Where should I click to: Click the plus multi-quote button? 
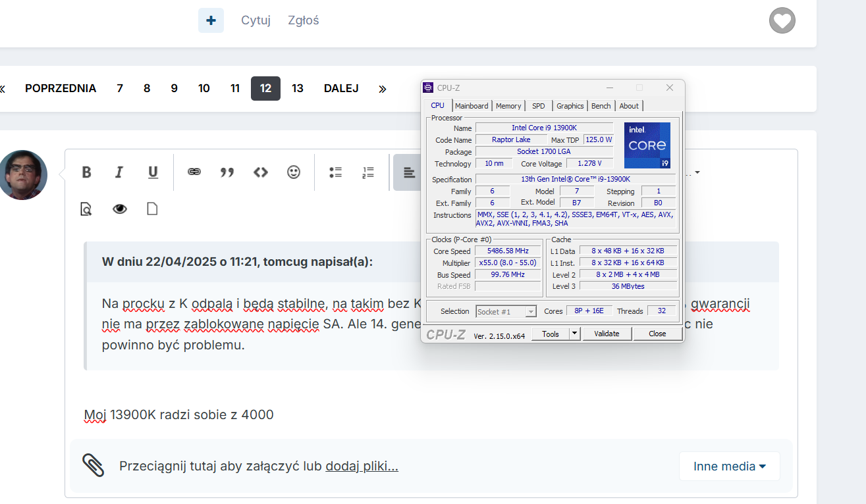(x=211, y=20)
